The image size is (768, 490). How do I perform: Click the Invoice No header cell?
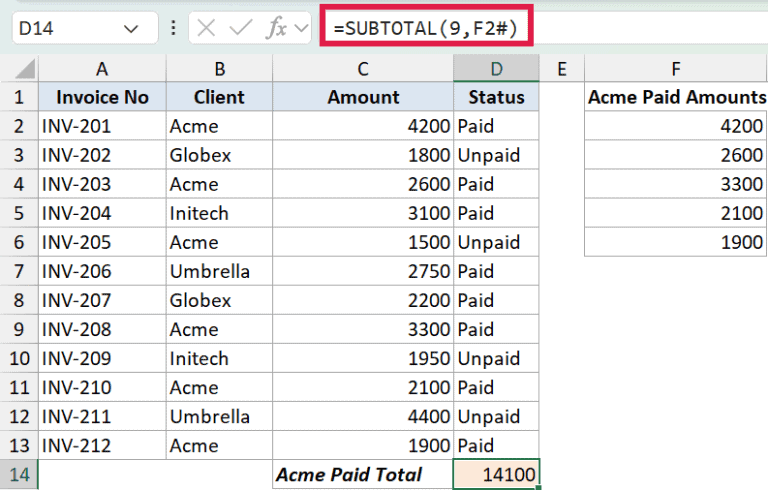tap(102, 97)
